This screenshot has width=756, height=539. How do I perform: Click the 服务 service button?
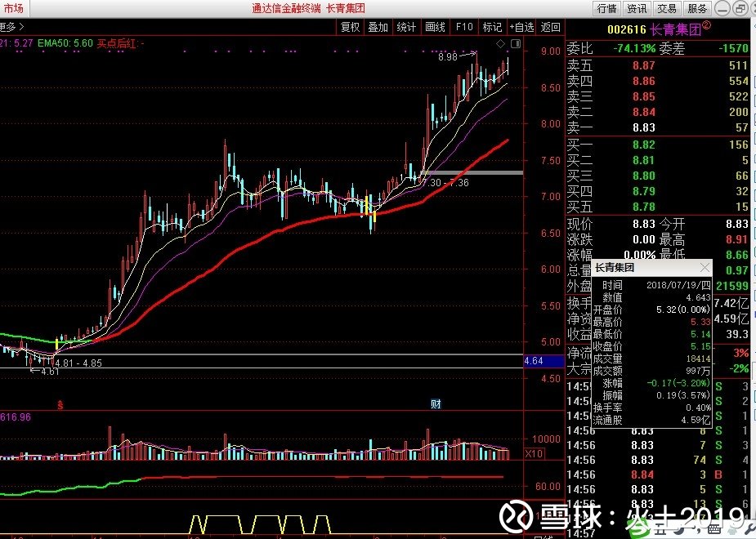tap(697, 8)
